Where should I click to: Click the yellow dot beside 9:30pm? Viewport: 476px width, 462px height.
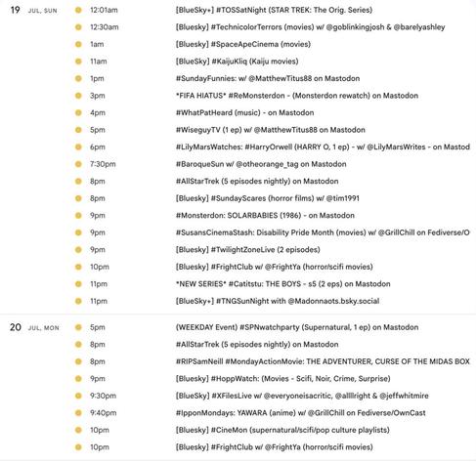pyautogui.click(x=78, y=396)
